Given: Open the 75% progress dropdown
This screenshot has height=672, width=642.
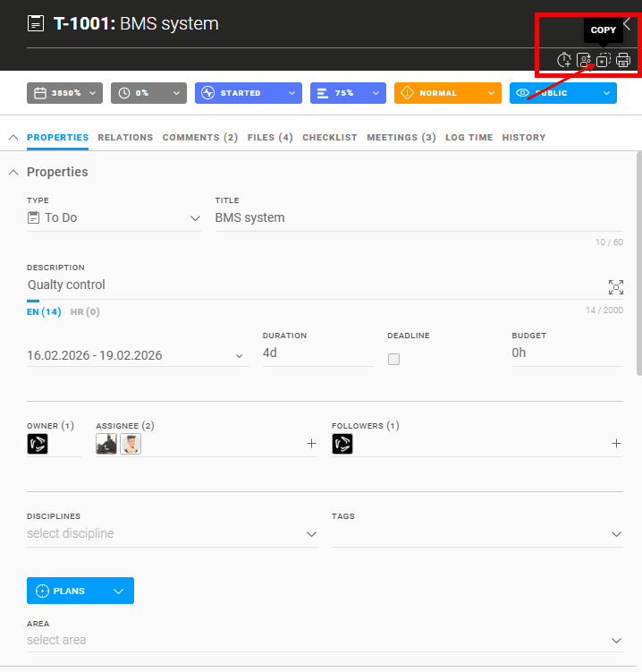Looking at the screenshot, I should pos(348,93).
